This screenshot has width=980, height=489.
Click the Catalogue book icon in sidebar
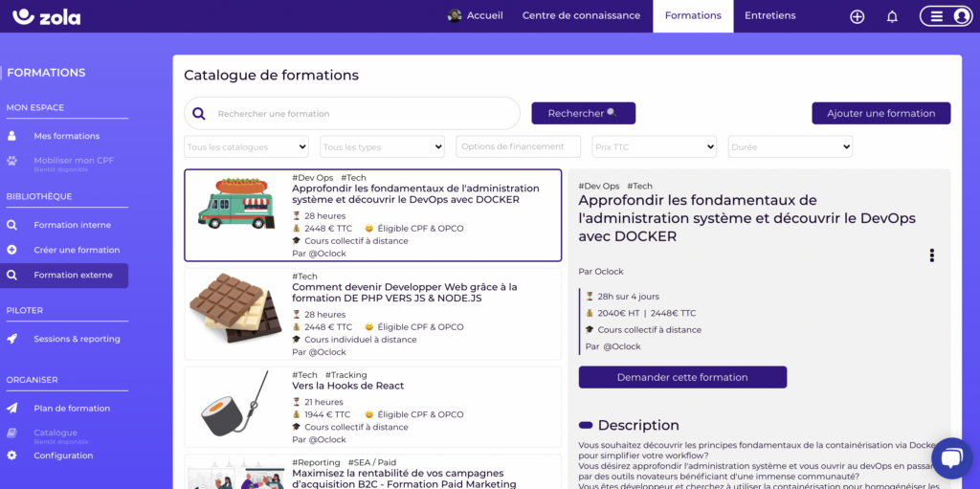[x=11, y=433]
